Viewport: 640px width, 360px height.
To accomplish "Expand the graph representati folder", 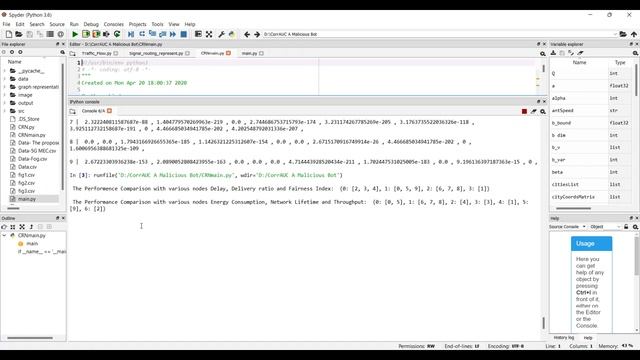I will (x=5, y=87).
